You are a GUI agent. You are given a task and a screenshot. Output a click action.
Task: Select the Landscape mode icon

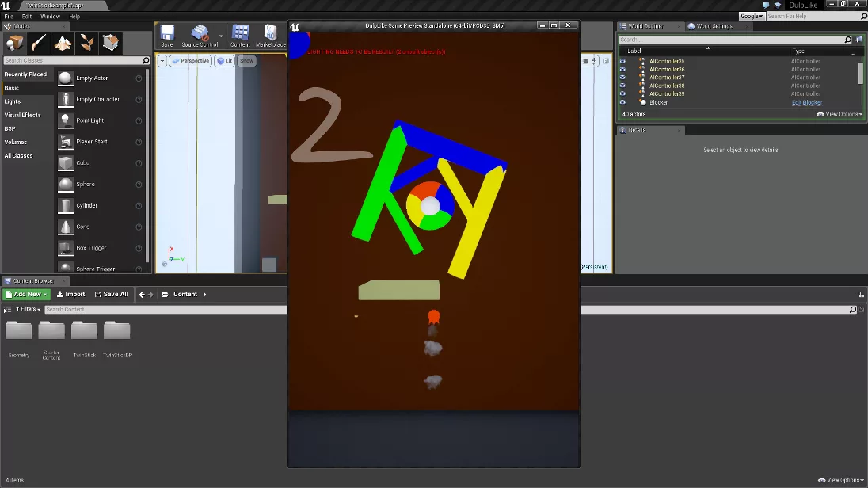point(63,44)
